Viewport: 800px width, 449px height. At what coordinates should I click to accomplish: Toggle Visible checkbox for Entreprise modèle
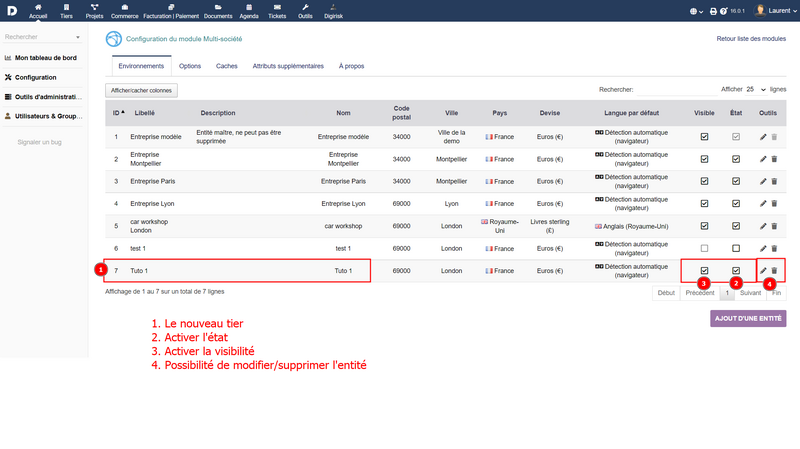(x=704, y=137)
